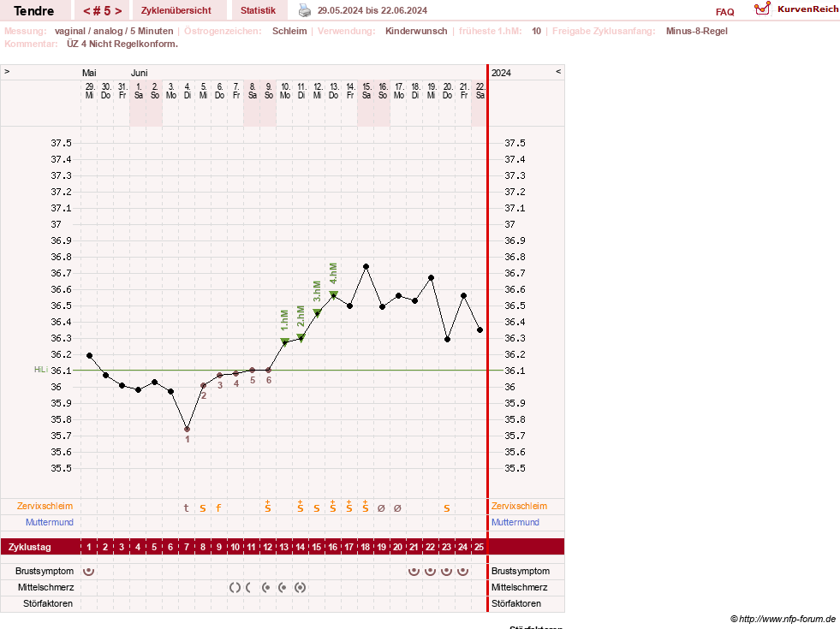Click the printer icon

click(304, 10)
